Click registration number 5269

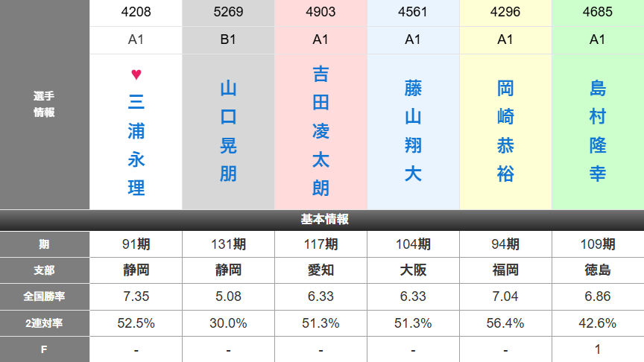228,12
